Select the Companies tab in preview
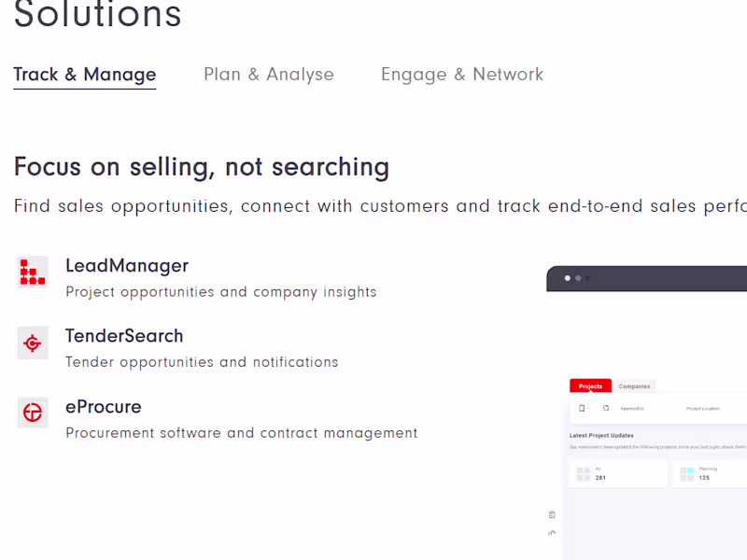 click(635, 386)
